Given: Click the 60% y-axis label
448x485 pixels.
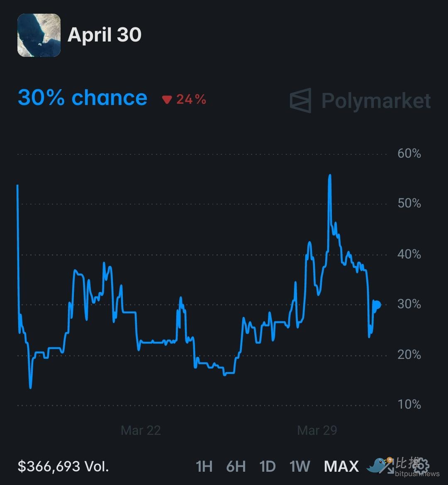Looking at the screenshot, I should [409, 154].
